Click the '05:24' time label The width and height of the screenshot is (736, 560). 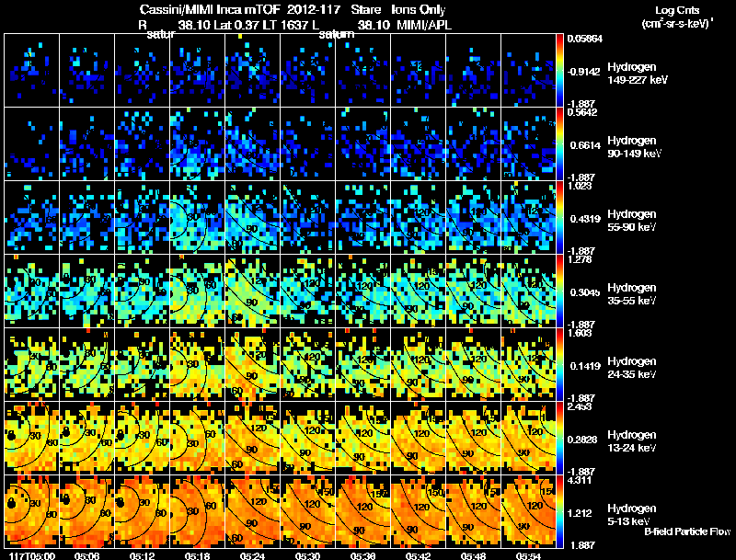(252, 555)
